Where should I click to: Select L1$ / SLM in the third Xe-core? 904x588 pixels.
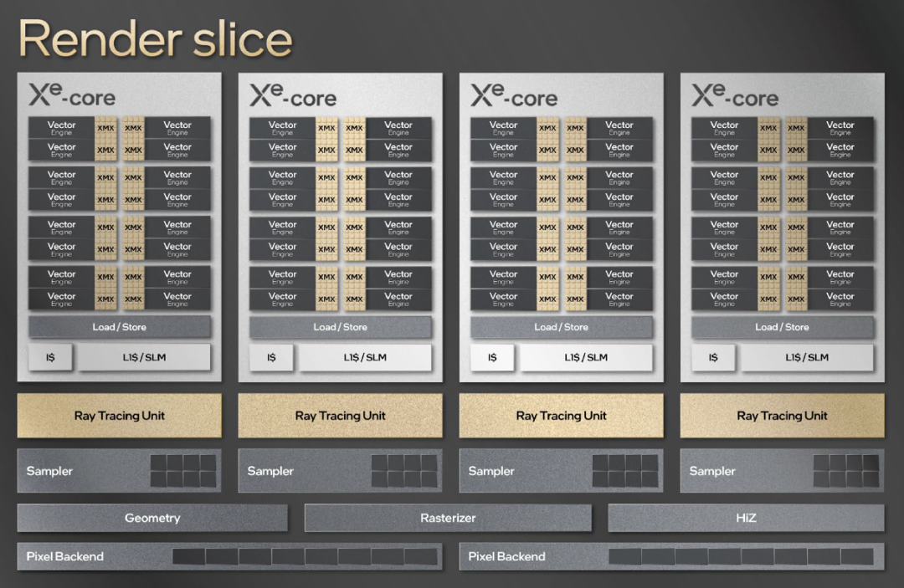(586, 357)
